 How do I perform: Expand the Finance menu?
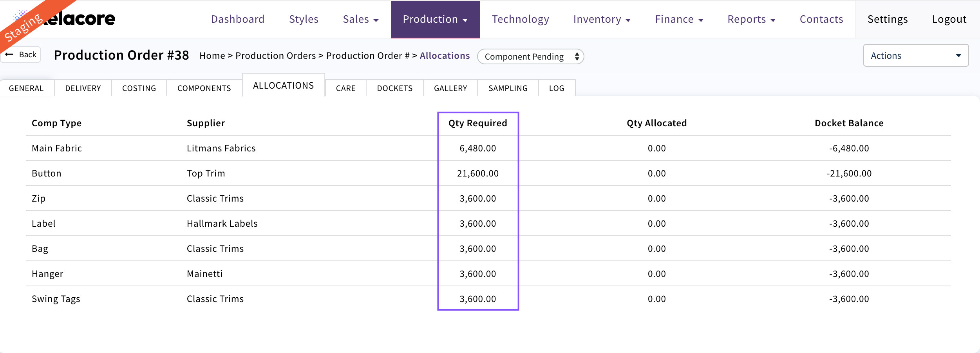click(679, 19)
